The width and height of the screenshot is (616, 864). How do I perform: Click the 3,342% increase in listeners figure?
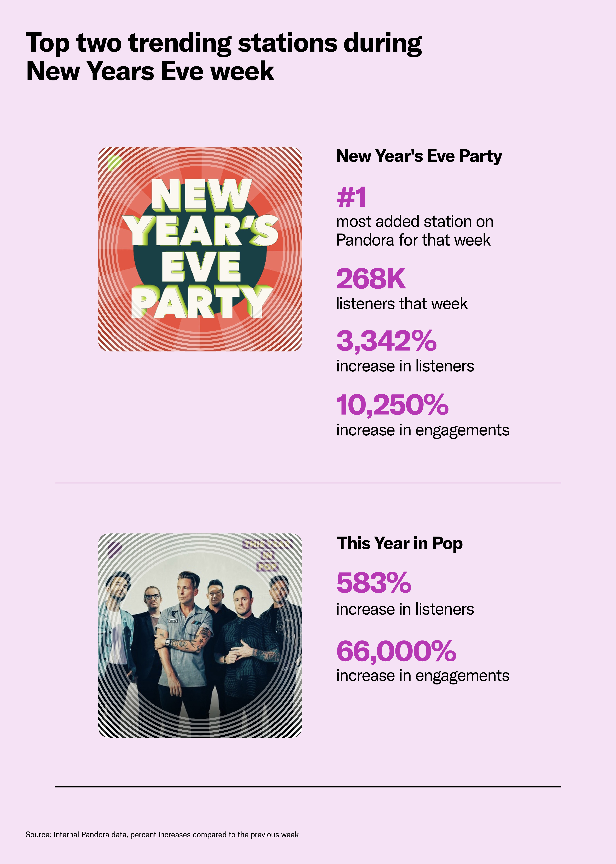[x=387, y=341]
